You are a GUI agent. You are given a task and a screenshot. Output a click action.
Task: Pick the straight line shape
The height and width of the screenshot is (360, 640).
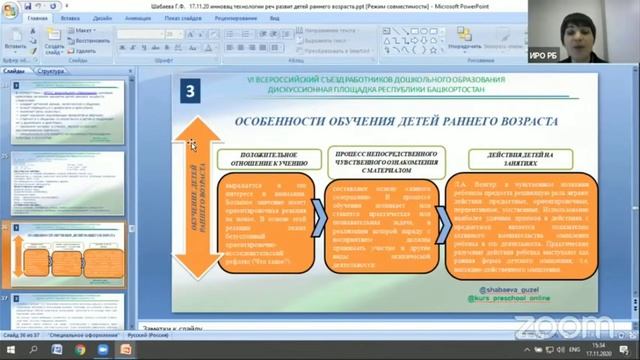pyautogui.click(x=396, y=31)
